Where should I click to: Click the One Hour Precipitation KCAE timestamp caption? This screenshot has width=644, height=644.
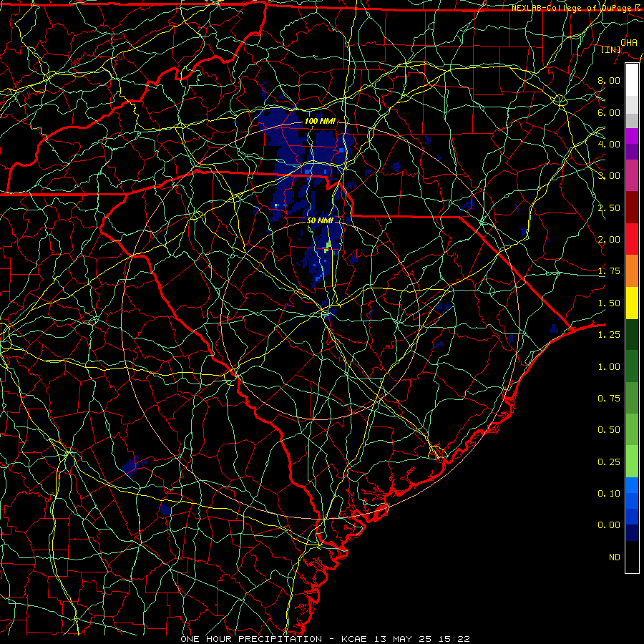point(325,639)
